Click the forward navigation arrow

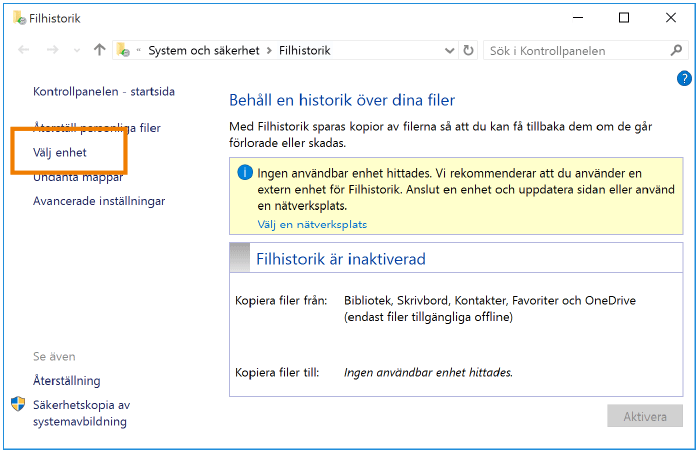[x=52, y=50]
